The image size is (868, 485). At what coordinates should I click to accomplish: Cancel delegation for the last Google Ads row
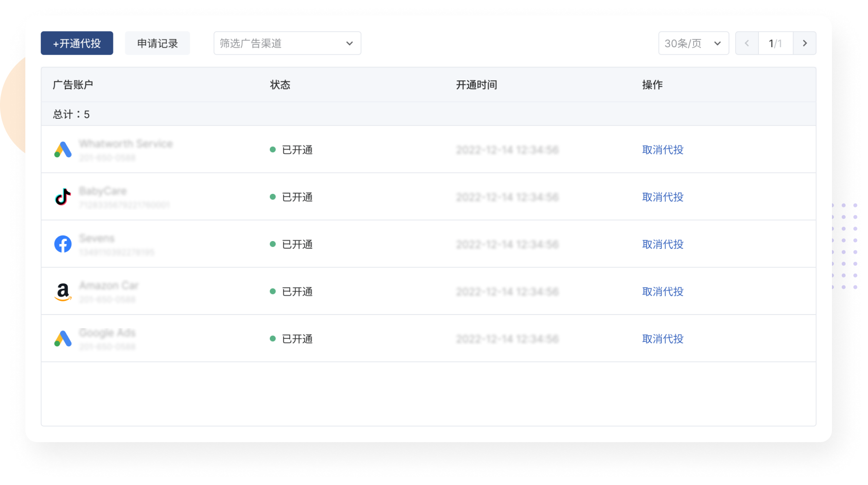(x=662, y=338)
